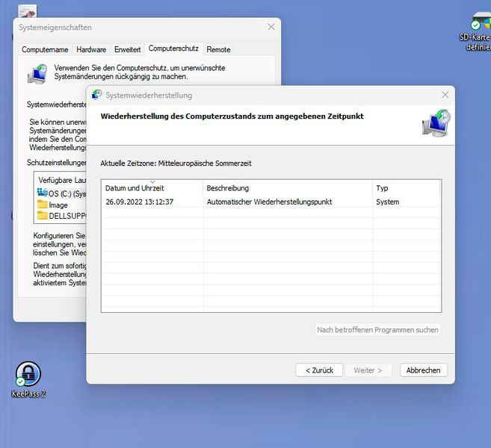This screenshot has width=491, height=448.
Task: Open the Remote tab
Action: click(218, 49)
